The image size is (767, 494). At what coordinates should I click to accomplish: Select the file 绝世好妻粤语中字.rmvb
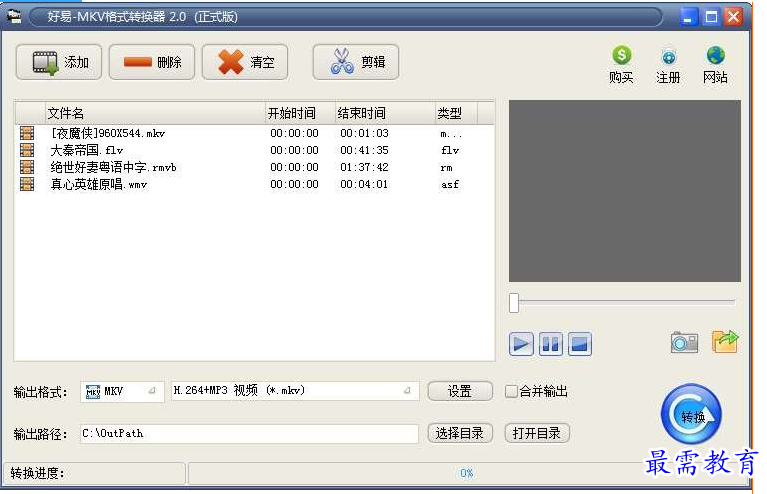(x=113, y=167)
